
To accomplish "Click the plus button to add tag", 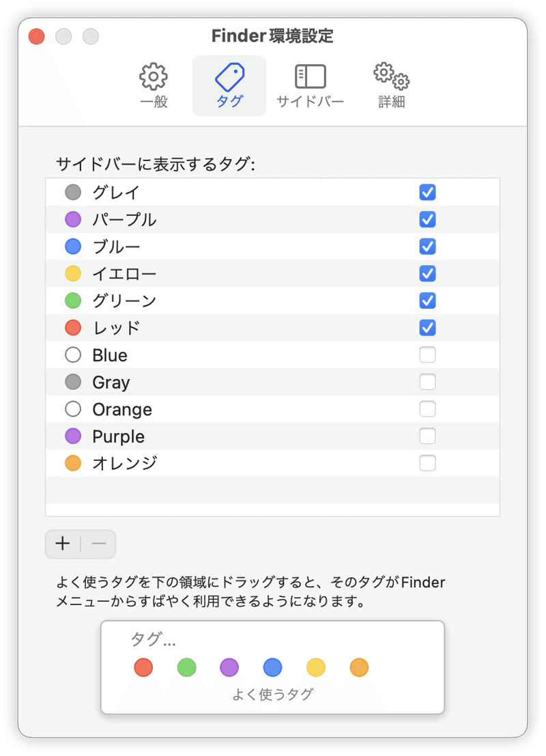I will pyautogui.click(x=63, y=544).
